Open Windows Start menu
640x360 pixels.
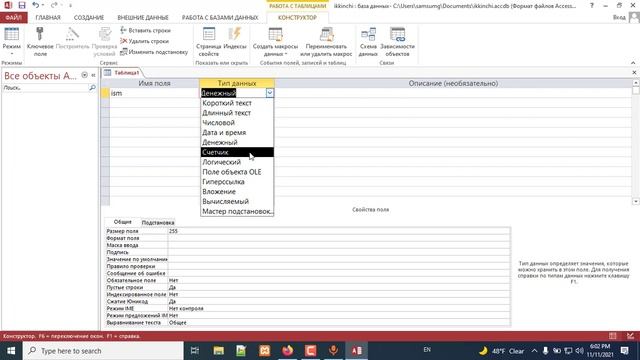click(11, 351)
